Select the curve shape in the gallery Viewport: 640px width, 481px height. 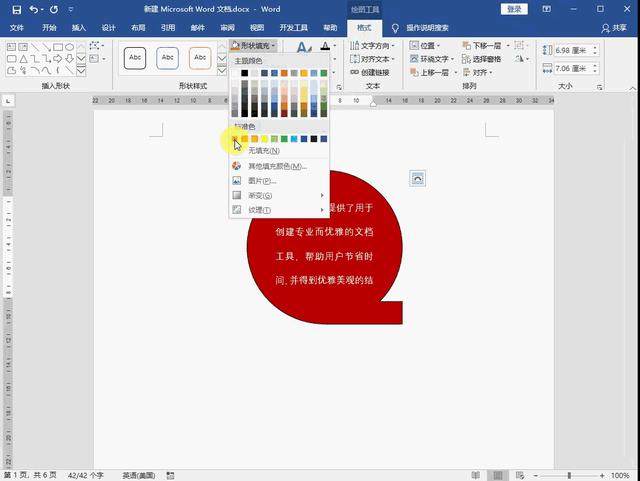[47, 71]
